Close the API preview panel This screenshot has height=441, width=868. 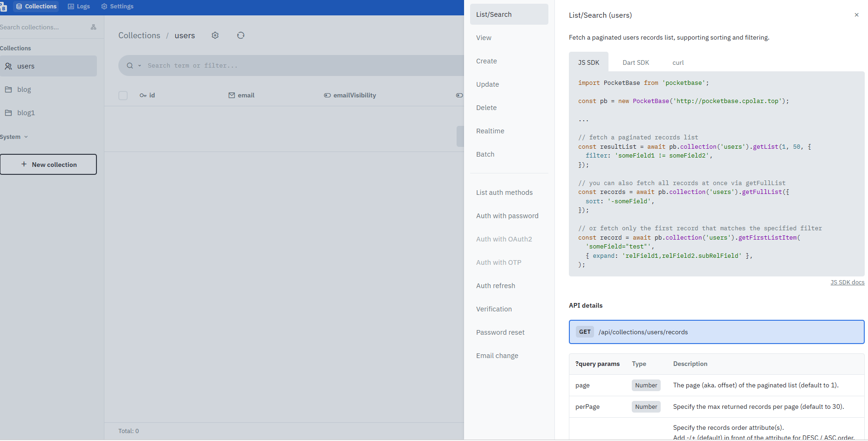pyautogui.click(x=856, y=15)
